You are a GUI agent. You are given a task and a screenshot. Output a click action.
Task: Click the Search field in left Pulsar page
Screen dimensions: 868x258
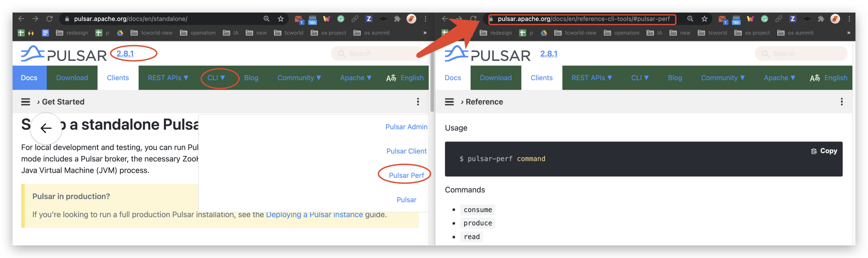coord(377,54)
